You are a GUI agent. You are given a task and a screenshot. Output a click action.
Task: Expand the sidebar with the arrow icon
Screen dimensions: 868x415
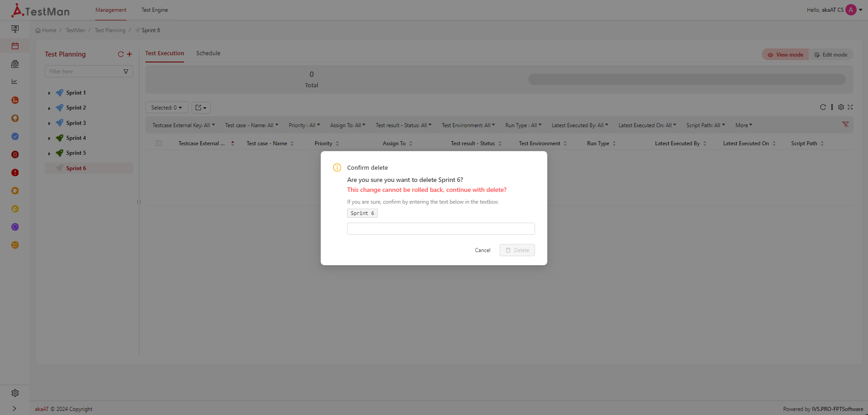coord(14,408)
